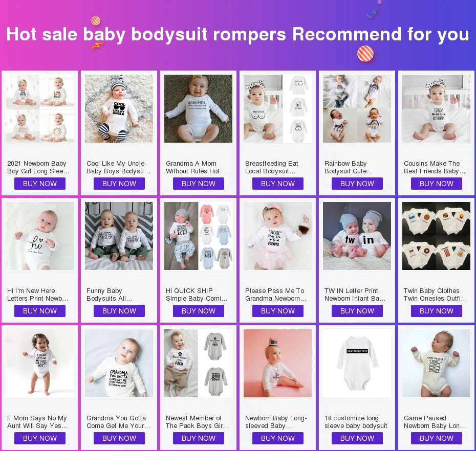
Task: Buy the 2021 Newborn Baby bodysuit
Action: [40, 184]
